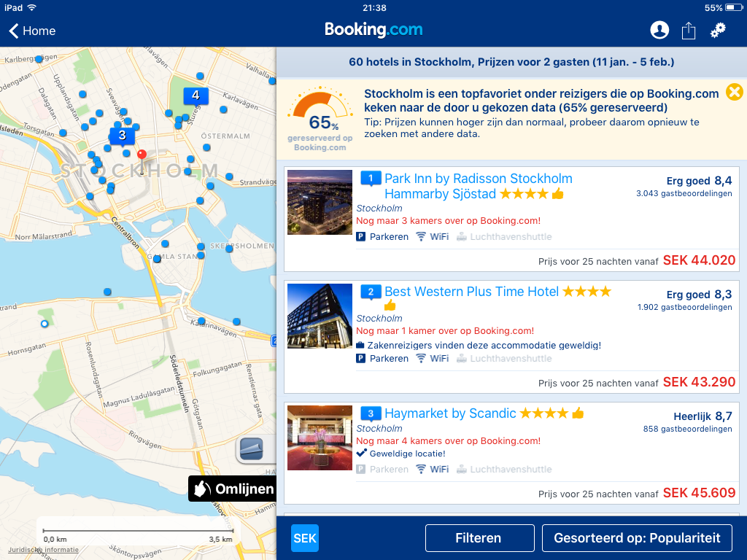Tap Geweldige locatie checkmark icon

[x=362, y=453]
